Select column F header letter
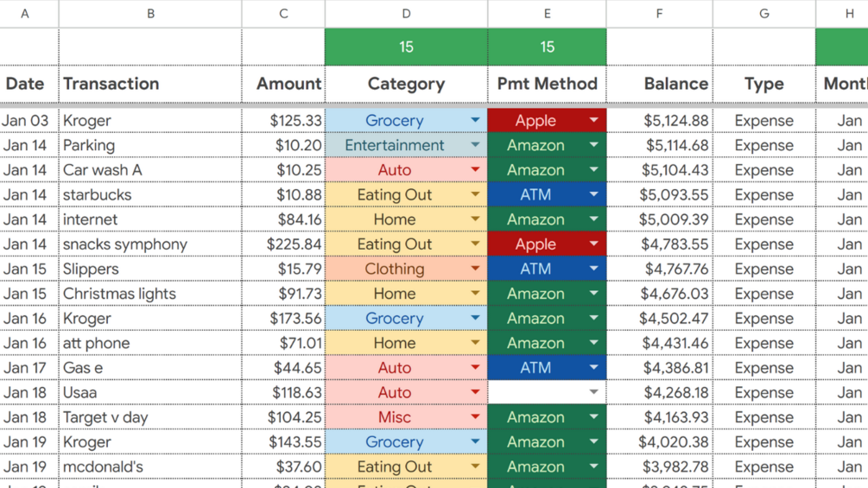This screenshot has width=868, height=488. [x=659, y=14]
